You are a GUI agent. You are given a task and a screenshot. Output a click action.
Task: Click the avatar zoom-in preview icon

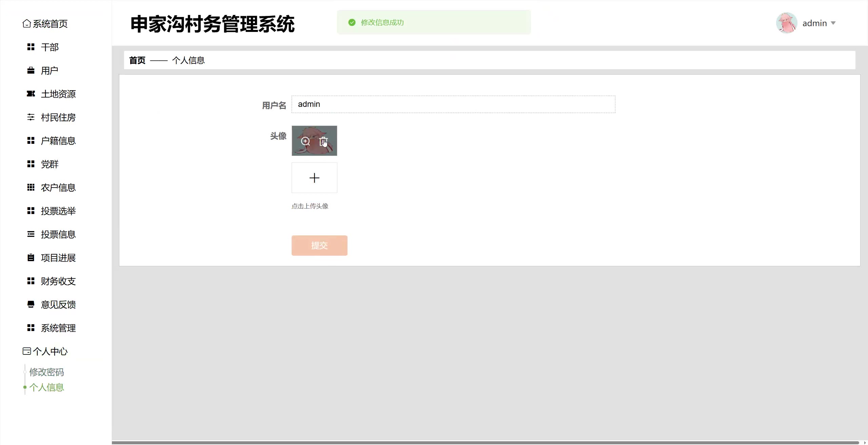(305, 141)
